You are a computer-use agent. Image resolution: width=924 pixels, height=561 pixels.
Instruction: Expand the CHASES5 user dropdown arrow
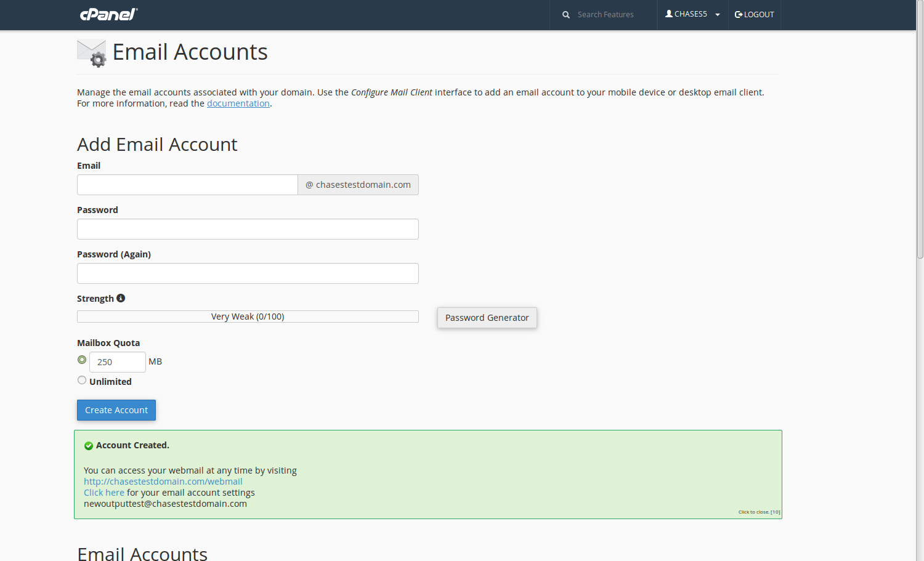tap(718, 15)
